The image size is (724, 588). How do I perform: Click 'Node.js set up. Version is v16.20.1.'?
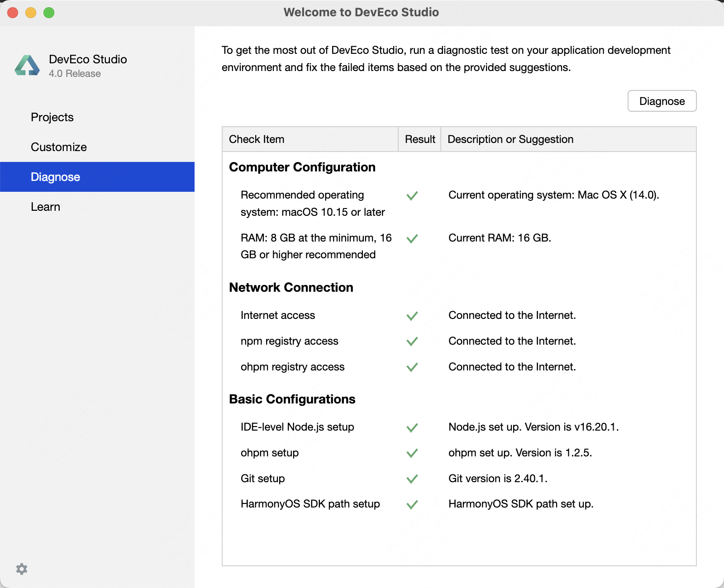click(533, 427)
